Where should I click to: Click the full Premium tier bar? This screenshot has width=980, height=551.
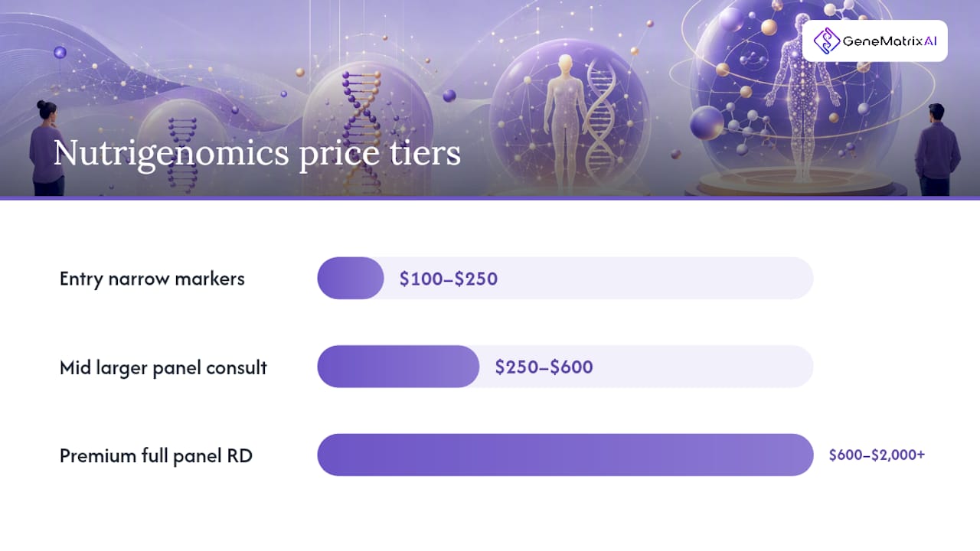click(565, 455)
